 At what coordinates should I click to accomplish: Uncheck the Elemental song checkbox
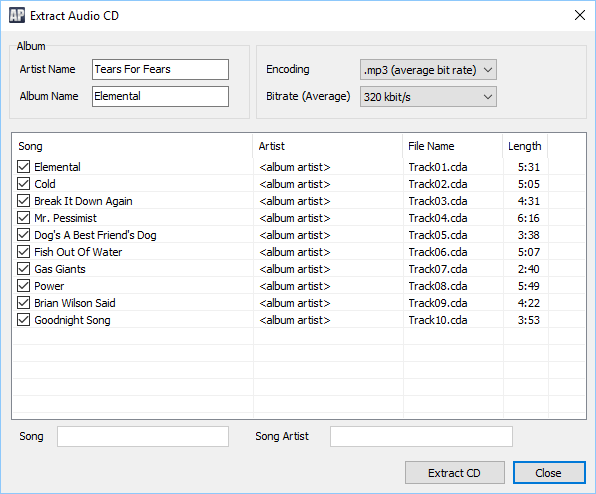[24, 166]
